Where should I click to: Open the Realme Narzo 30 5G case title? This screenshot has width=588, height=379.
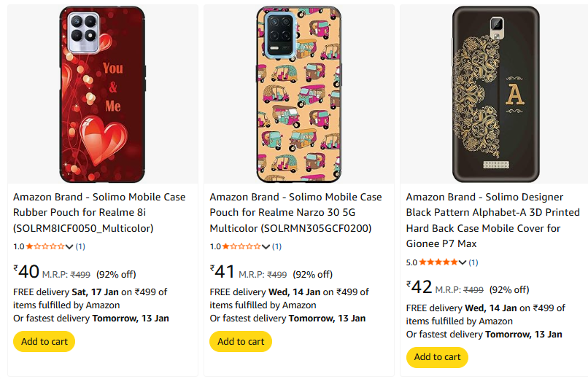click(x=295, y=212)
